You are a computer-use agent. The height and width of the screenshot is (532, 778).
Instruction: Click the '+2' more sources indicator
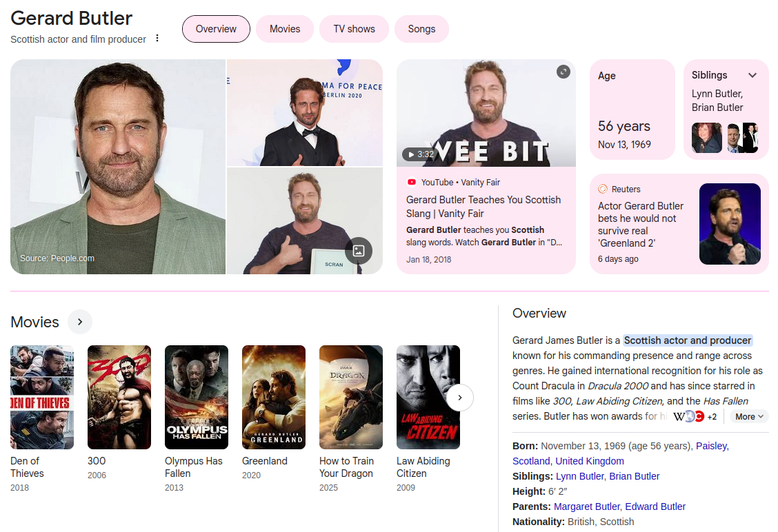(x=712, y=416)
